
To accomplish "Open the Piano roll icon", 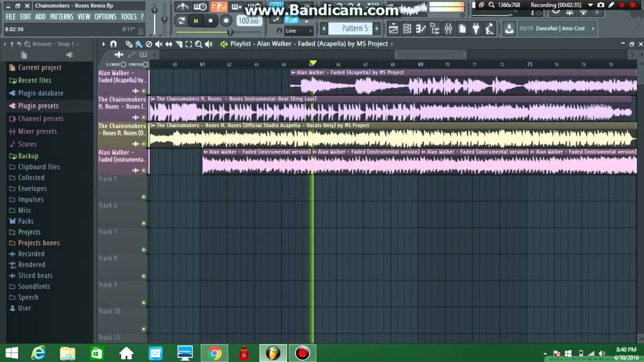I will click(x=421, y=29).
